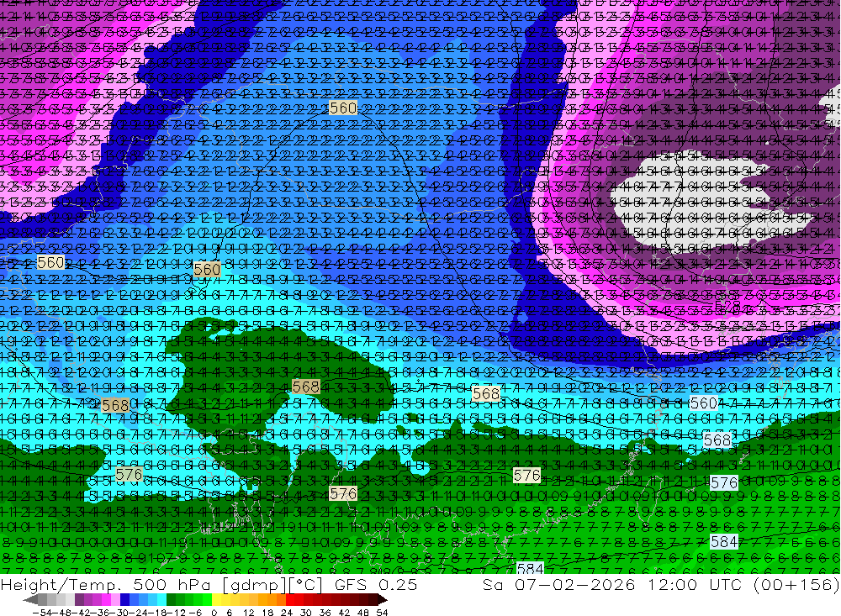Image resolution: width=841 pixels, height=616 pixels.
Task: Click the '-12' legend value
Action: point(176,613)
